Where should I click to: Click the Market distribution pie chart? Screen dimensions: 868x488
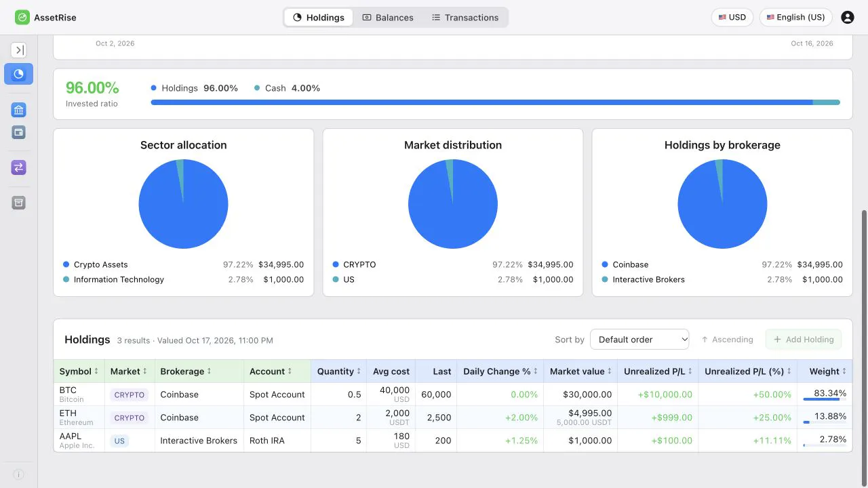tap(453, 204)
